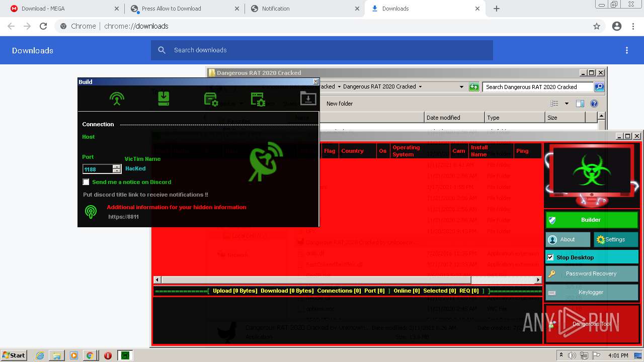The width and height of the screenshot is (644, 362).
Task: Click the green broadcast icon beside hidden information text
Action: [91, 212]
